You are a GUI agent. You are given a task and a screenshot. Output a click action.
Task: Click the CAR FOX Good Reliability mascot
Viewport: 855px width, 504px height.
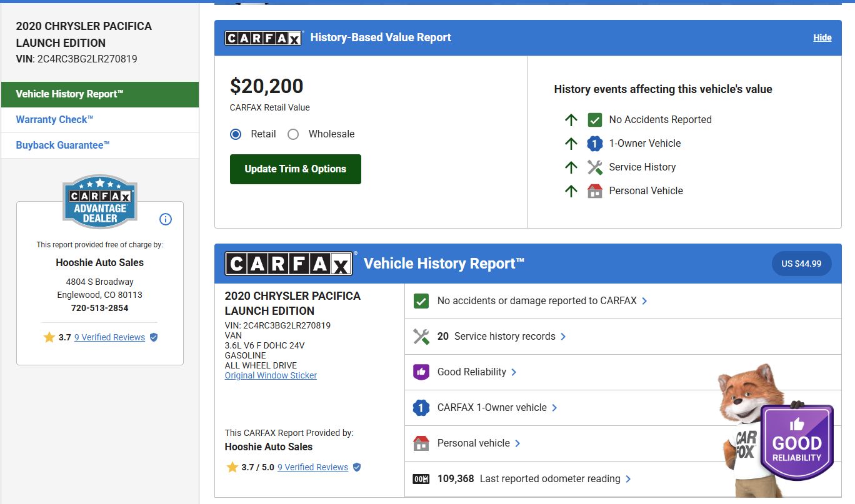[x=775, y=431]
